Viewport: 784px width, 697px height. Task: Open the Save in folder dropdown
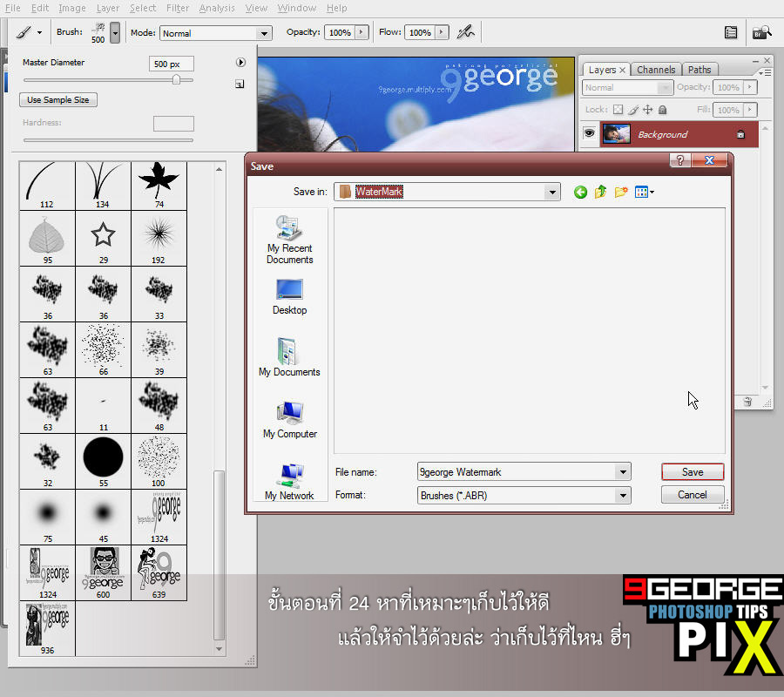coord(552,192)
